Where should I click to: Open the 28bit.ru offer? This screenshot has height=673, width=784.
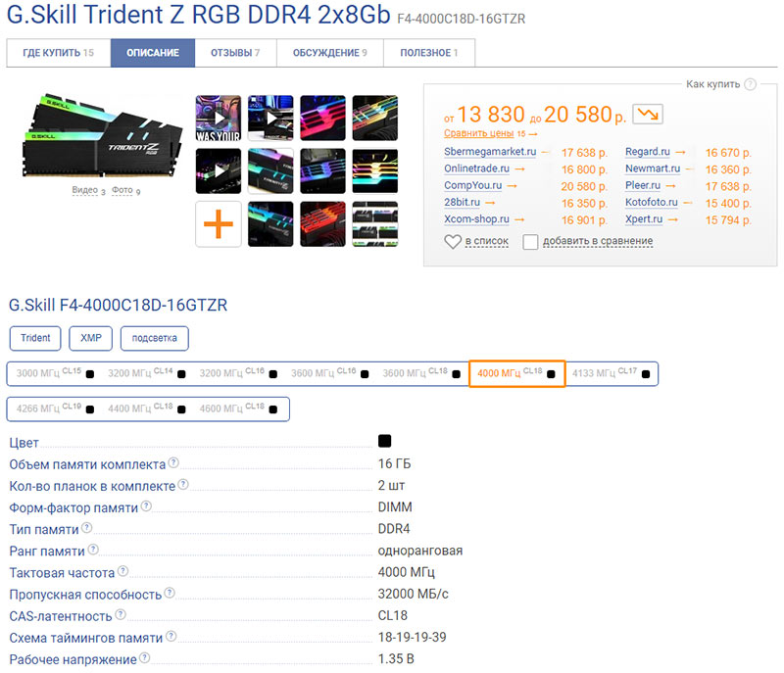(x=462, y=203)
